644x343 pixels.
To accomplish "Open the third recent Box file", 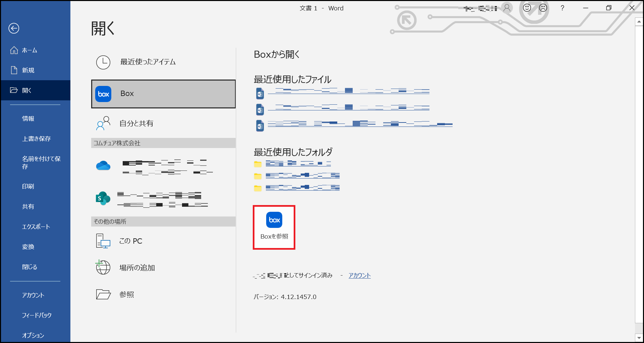I will coord(360,124).
